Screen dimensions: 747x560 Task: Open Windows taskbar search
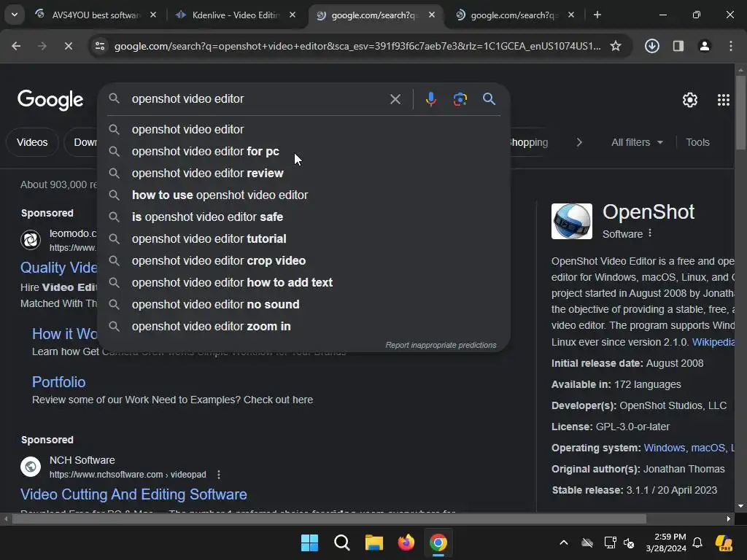click(341, 542)
